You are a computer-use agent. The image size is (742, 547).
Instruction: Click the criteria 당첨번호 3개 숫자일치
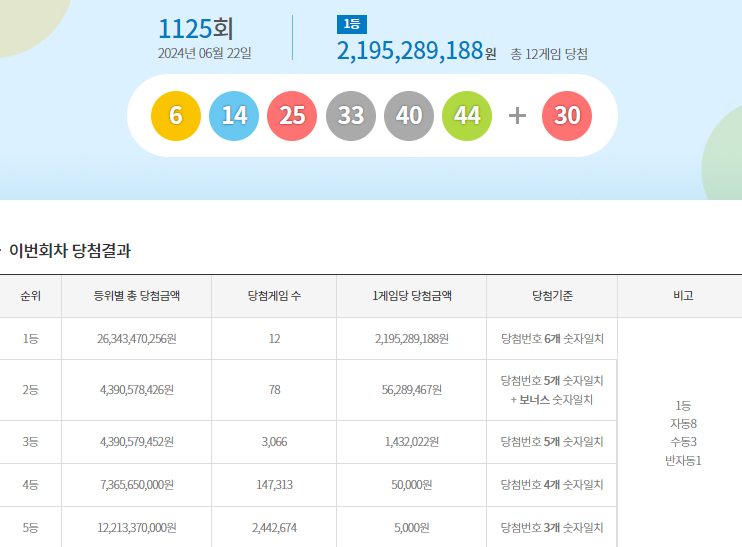click(552, 528)
